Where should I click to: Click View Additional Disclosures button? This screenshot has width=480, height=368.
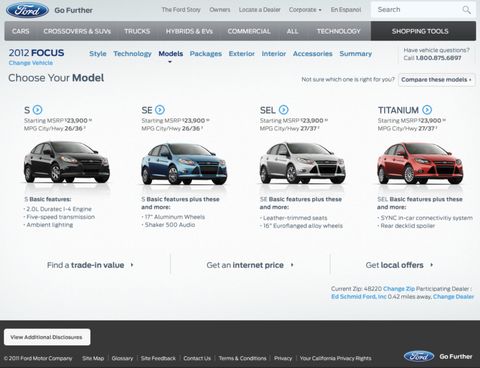point(47,337)
